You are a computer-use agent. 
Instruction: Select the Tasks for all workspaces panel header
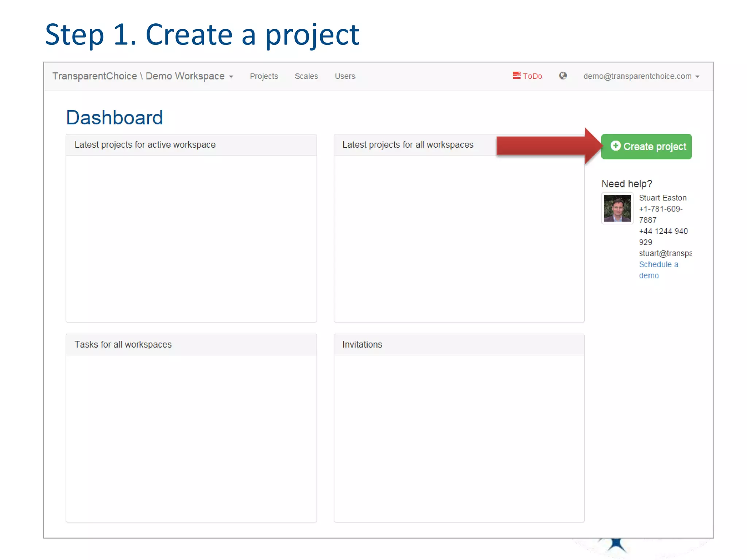[x=123, y=345]
